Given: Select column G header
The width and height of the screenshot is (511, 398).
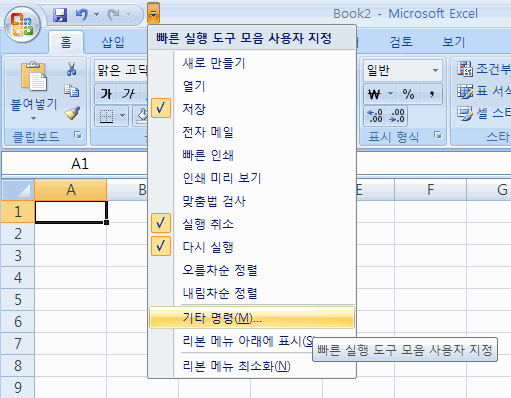Looking at the screenshot, I should [489, 190].
